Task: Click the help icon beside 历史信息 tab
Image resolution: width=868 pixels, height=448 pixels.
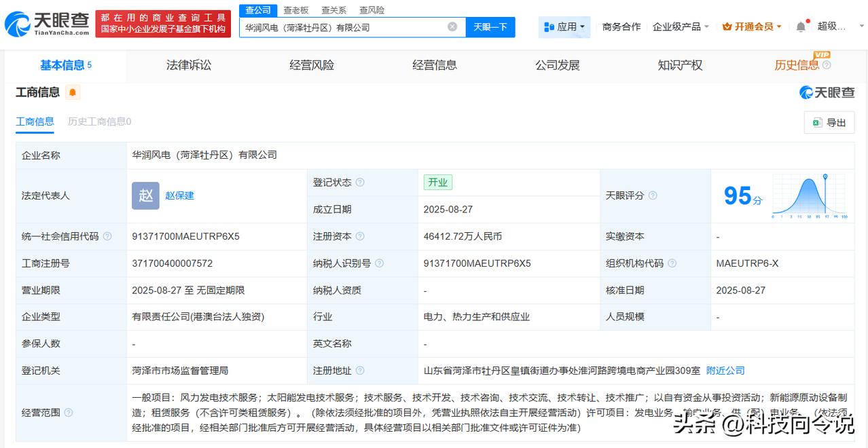Action: (x=827, y=65)
